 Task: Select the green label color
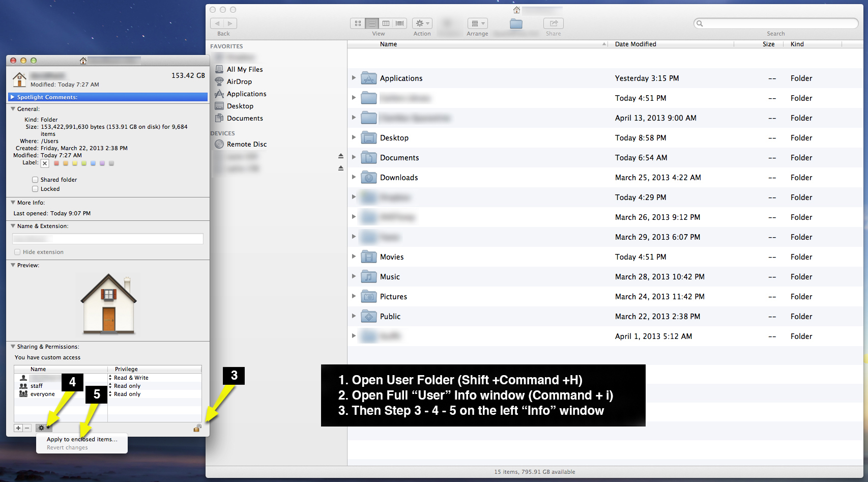pos(84,163)
